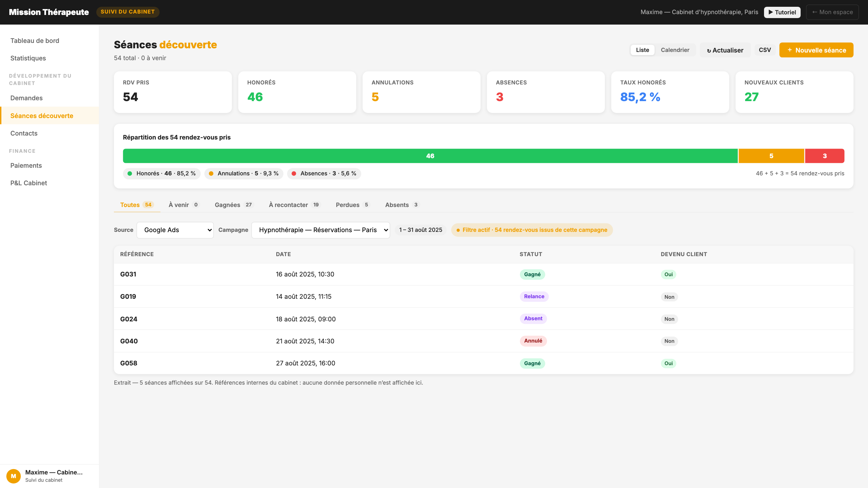This screenshot has width=868, height=488.
Task: Open the Perdues tab
Action: coord(353,205)
